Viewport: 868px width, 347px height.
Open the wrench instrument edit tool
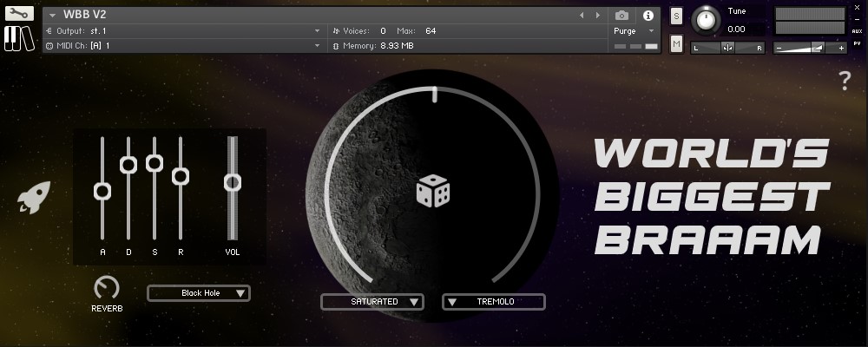point(19,13)
